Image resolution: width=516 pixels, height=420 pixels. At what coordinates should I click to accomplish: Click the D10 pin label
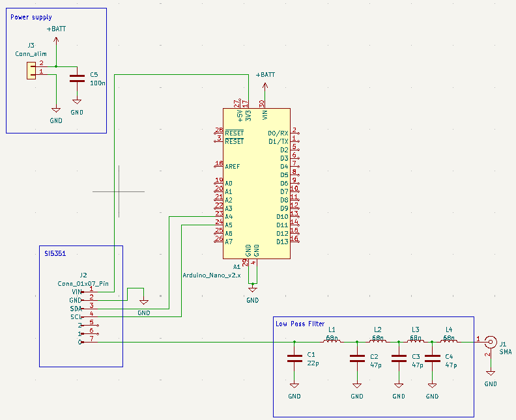(x=282, y=217)
